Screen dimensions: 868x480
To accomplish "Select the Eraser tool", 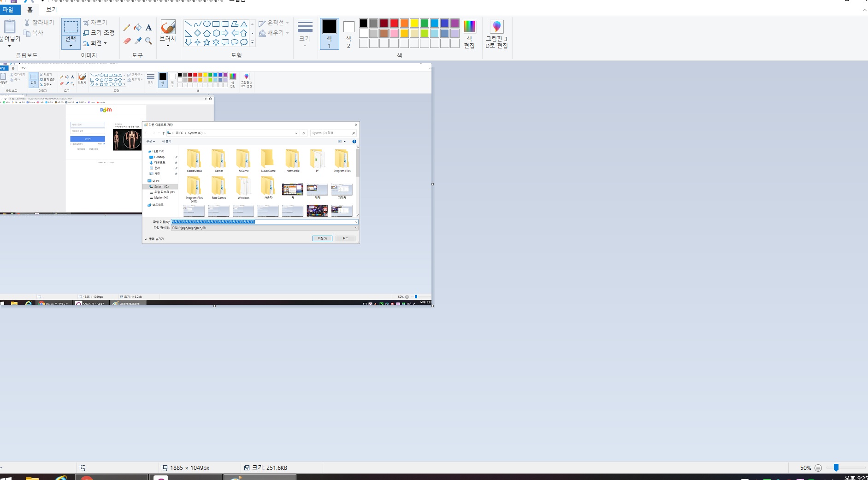I will coord(127,41).
